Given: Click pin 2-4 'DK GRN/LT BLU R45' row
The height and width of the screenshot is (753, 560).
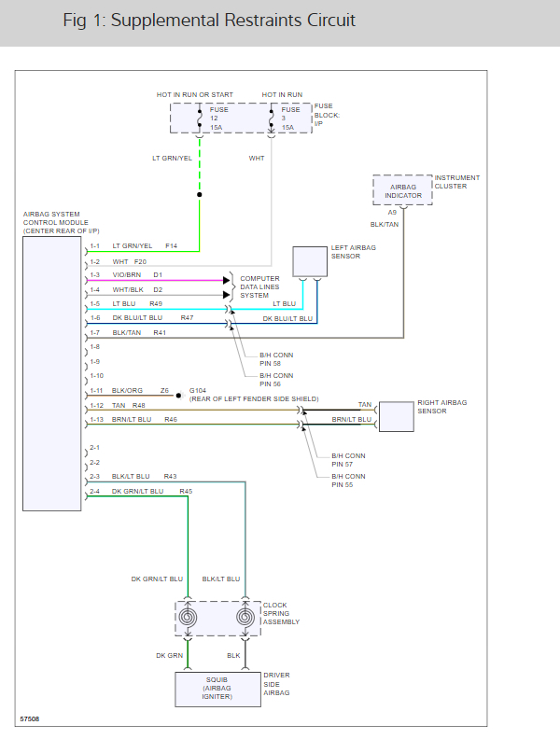Looking at the screenshot, I should (x=141, y=492).
